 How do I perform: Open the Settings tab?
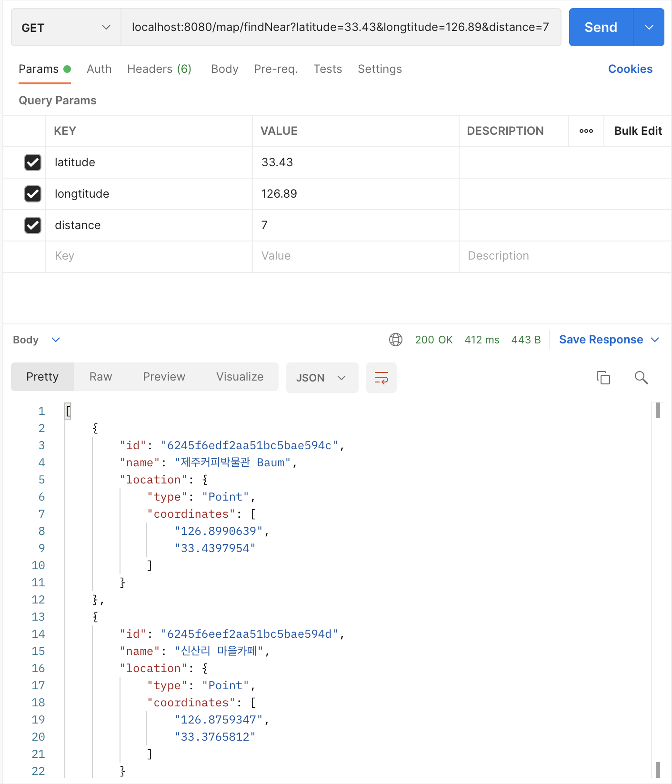pos(380,69)
